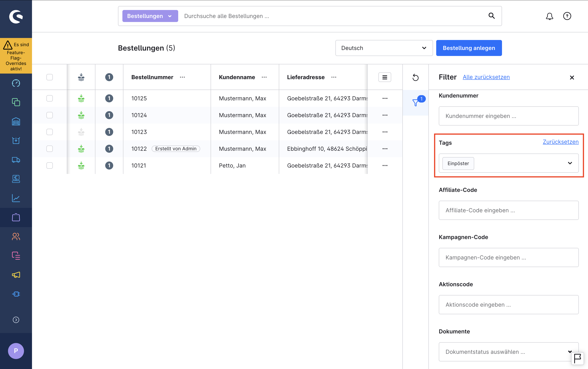Open the help question mark icon
The height and width of the screenshot is (369, 588).
tap(567, 16)
